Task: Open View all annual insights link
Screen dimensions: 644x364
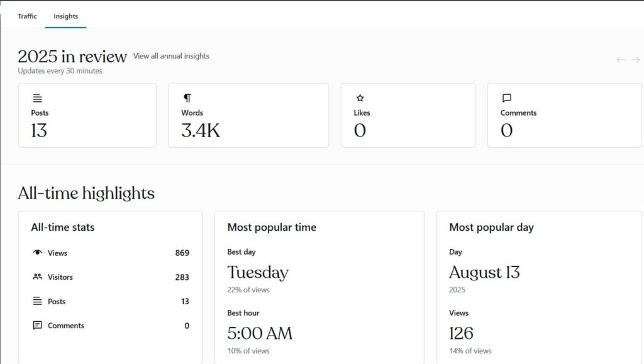Action: pos(171,56)
